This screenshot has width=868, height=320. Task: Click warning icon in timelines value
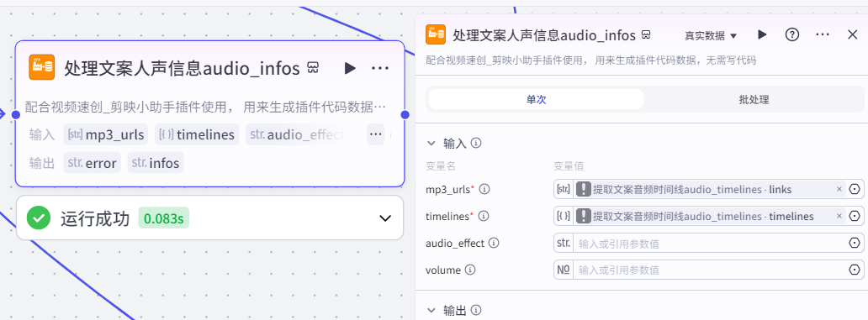click(x=584, y=216)
